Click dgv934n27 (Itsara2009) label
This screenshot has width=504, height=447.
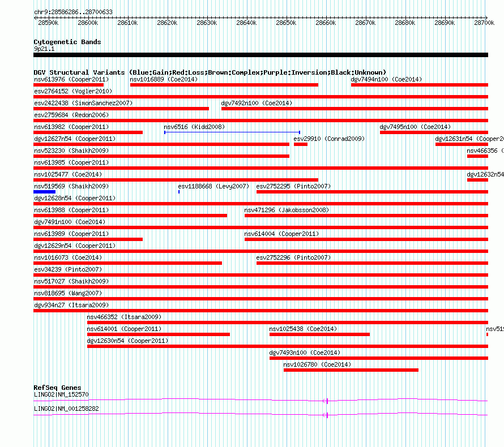[x=71, y=305]
